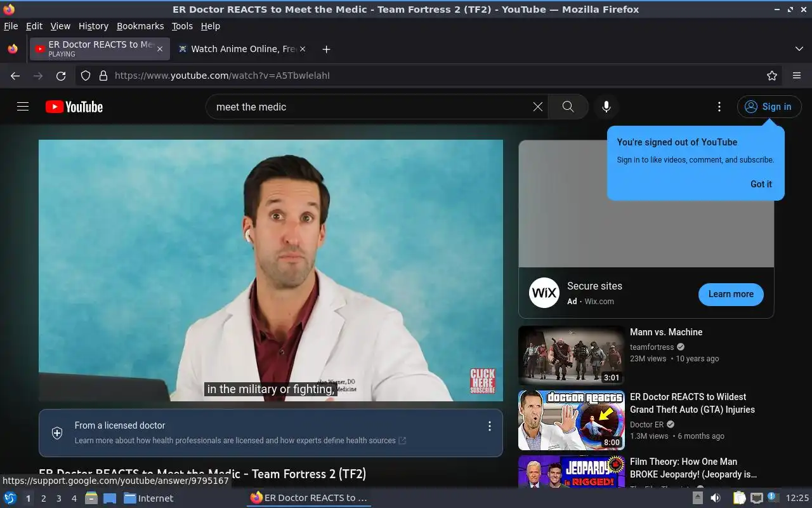The image size is (812, 508).
Task: Click the Mann vs. Machine title
Action: (666, 332)
